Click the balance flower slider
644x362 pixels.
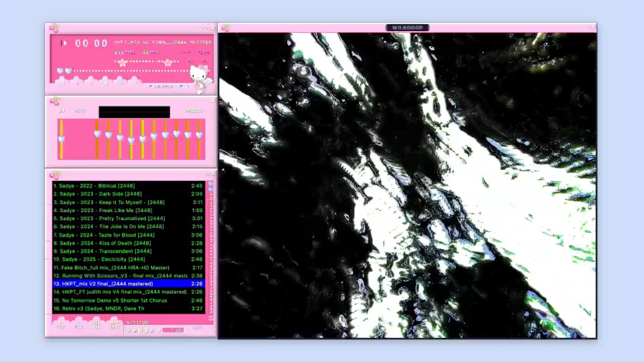pos(168,62)
